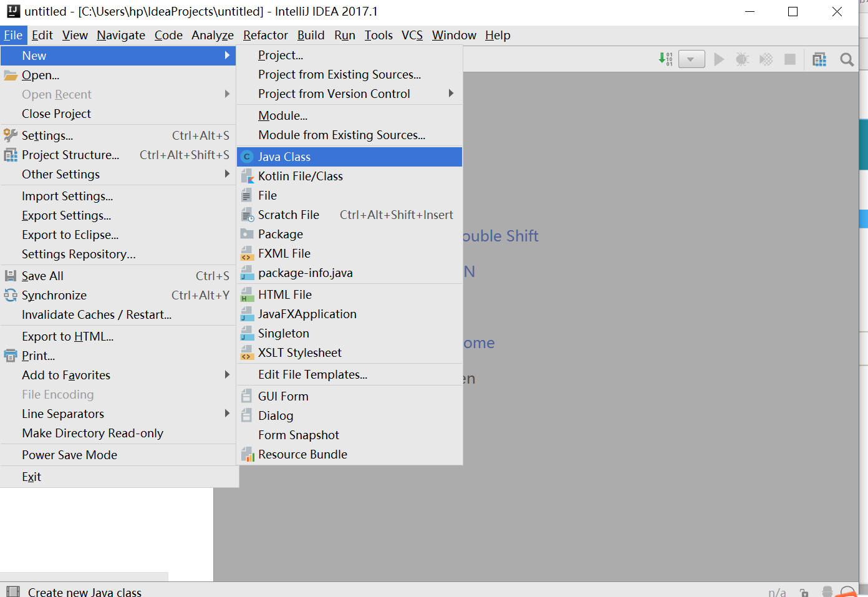The width and height of the screenshot is (868, 597).
Task: Click Open... in File menu
Action: [118, 75]
